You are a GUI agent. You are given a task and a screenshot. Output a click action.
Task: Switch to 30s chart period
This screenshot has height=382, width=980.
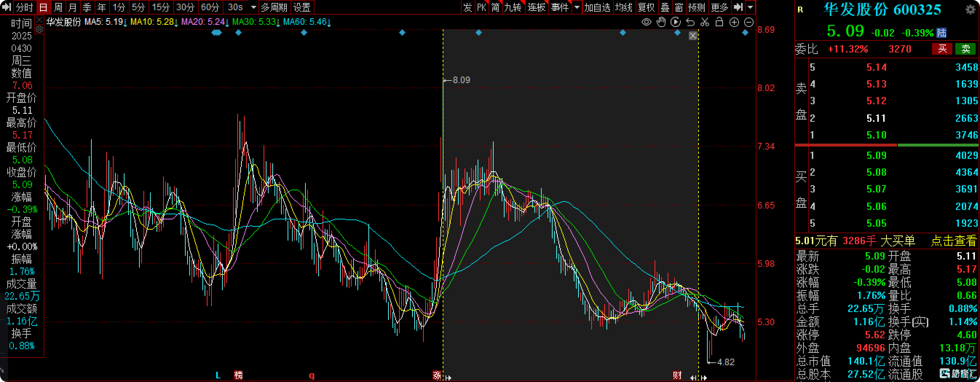coord(235,7)
